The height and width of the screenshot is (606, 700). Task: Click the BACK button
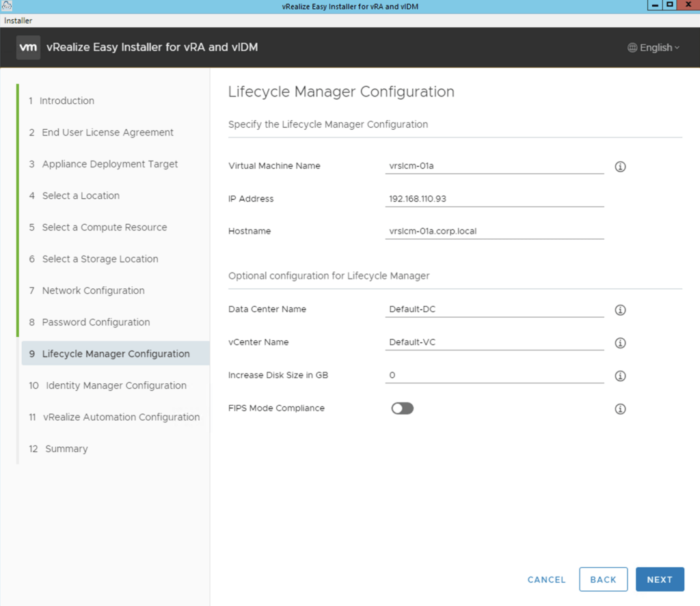click(603, 579)
